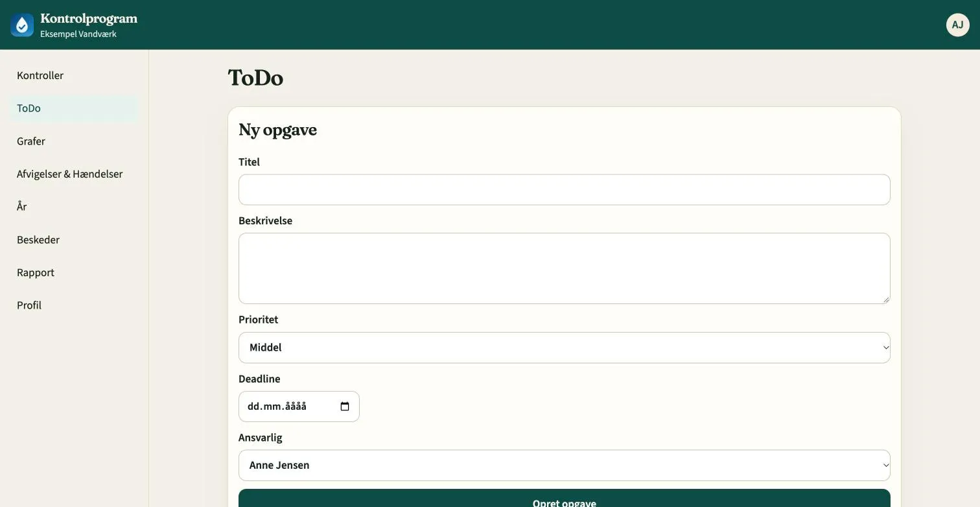The width and height of the screenshot is (980, 507).
Task: Open the Ansvarlig dropdown showing Anne Jensen
Action: (x=564, y=466)
